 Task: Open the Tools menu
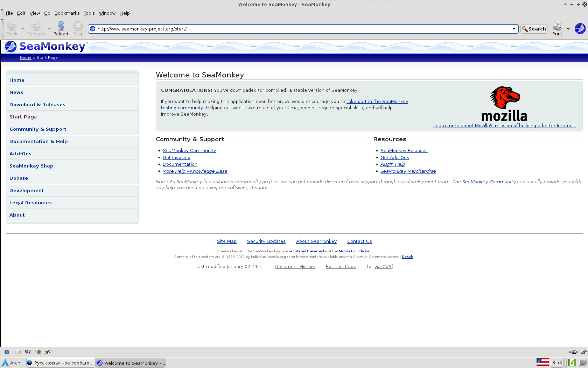coord(89,13)
